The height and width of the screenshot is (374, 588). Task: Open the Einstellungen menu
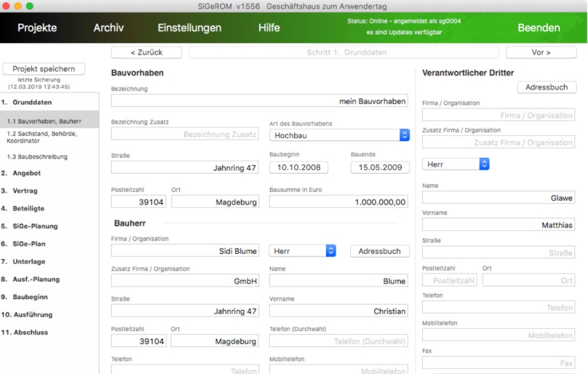tap(189, 28)
